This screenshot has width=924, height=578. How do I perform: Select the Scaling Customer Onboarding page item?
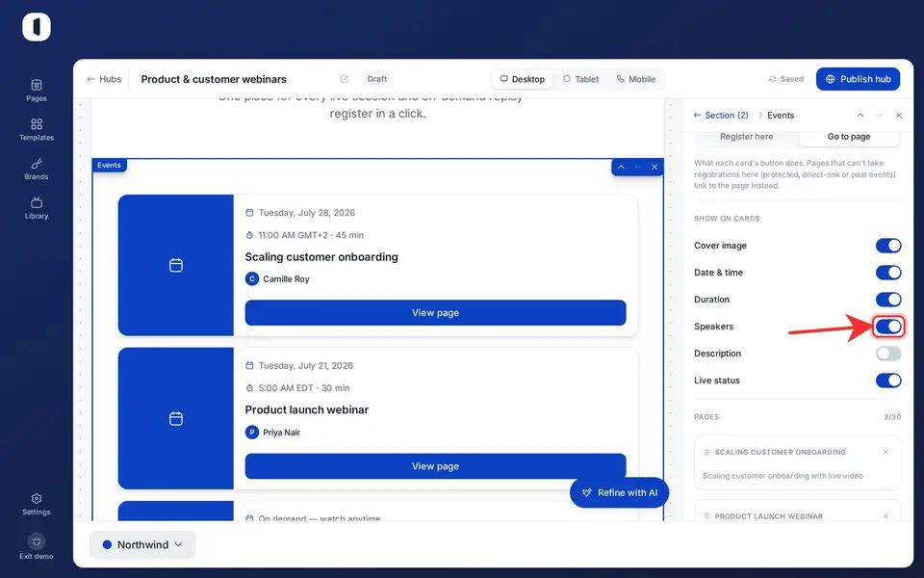tap(798, 463)
